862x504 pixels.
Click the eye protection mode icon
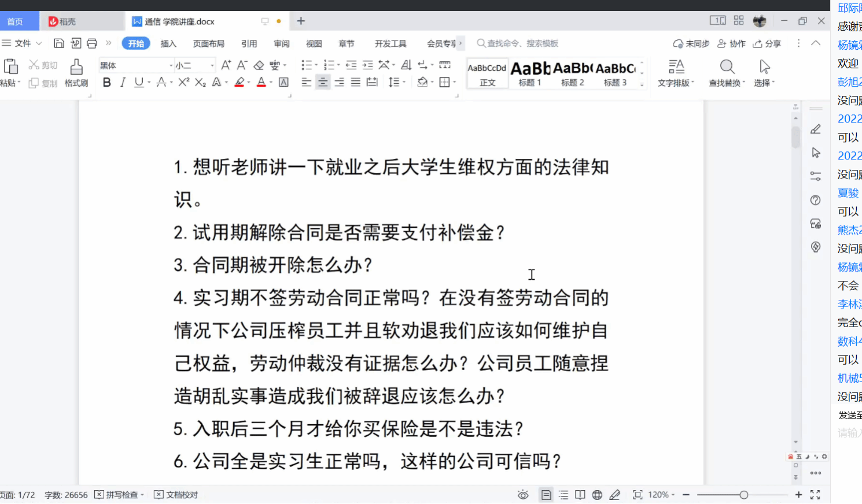(x=523, y=495)
